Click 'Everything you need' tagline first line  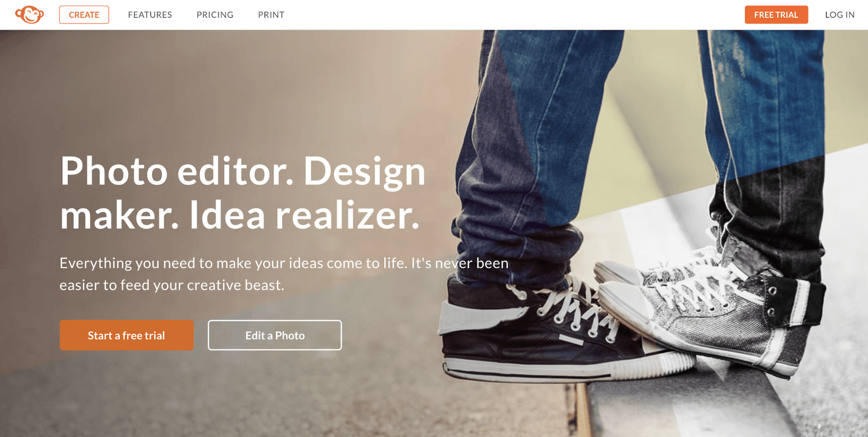click(x=284, y=263)
